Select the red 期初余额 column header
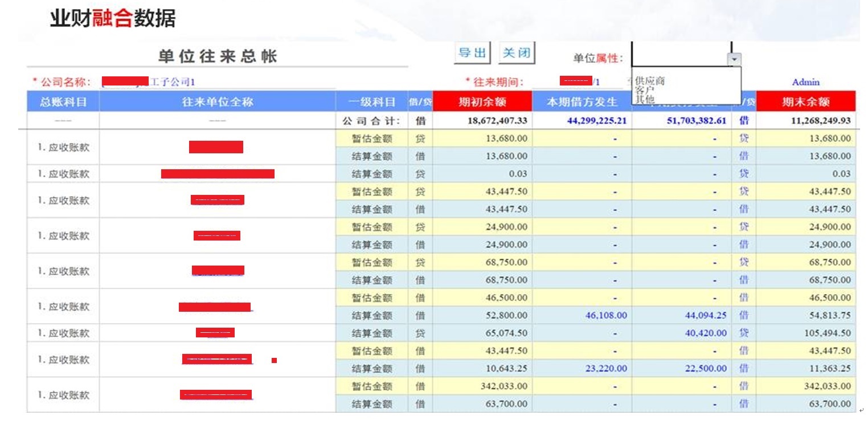 [482, 102]
